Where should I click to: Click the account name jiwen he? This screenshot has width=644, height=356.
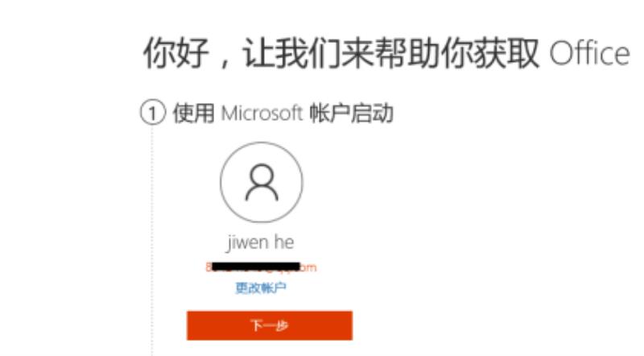point(260,242)
